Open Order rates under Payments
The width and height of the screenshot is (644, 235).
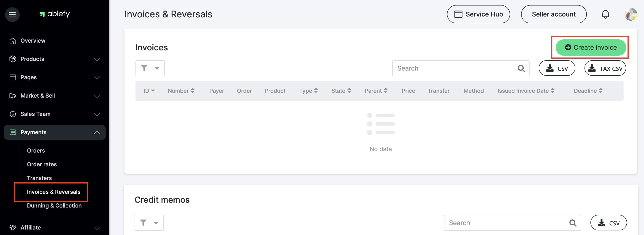pyautogui.click(x=42, y=164)
